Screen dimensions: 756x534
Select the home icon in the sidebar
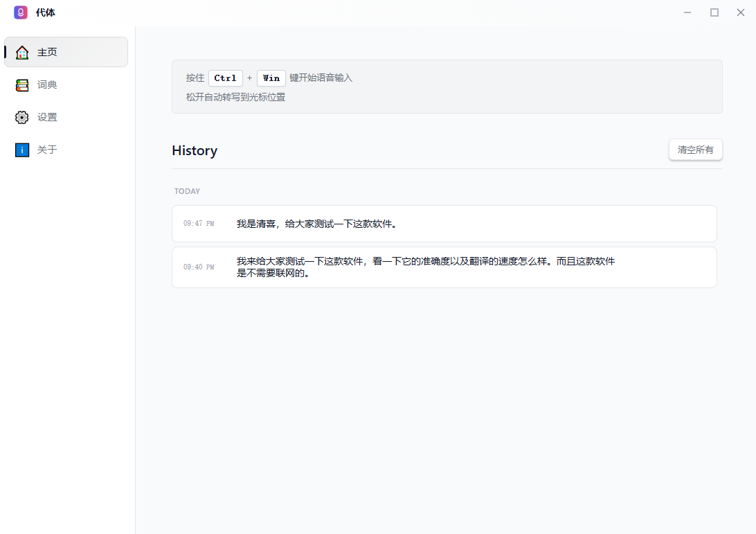(21, 51)
